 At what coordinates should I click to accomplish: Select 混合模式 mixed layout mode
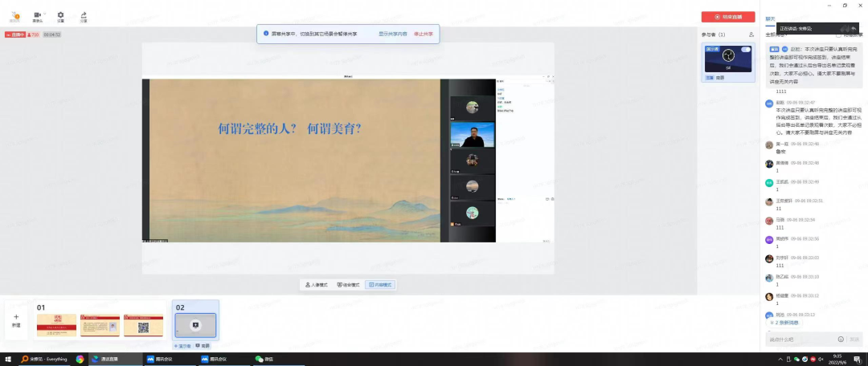click(348, 285)
